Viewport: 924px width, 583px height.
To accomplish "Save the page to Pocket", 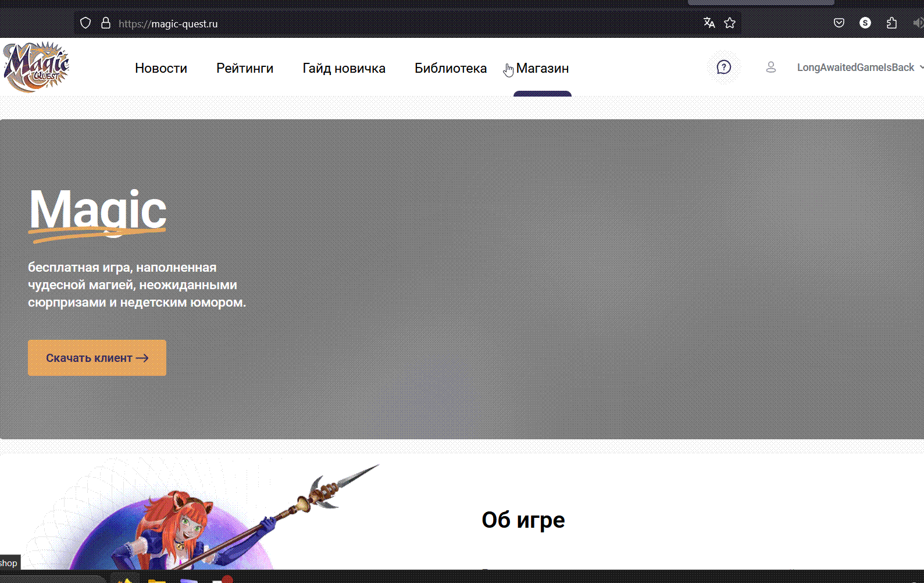I will 839,23.
